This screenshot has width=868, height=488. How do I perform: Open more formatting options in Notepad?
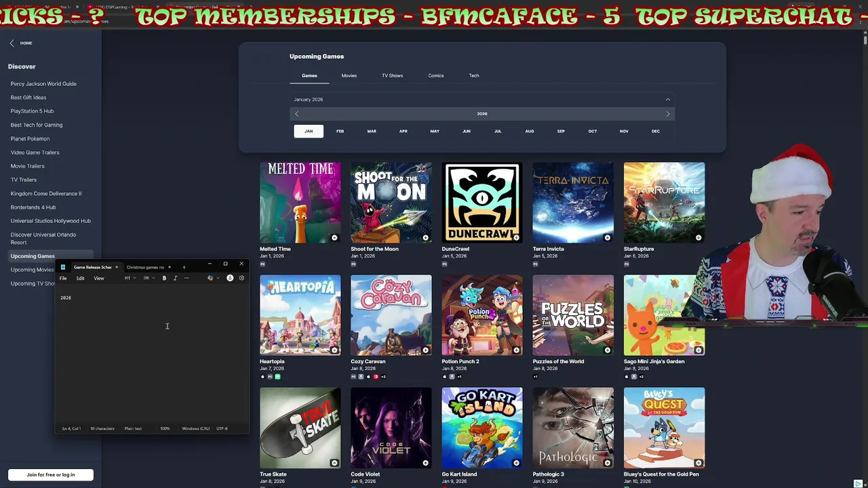pyautogui.click(x=186, y=278)
